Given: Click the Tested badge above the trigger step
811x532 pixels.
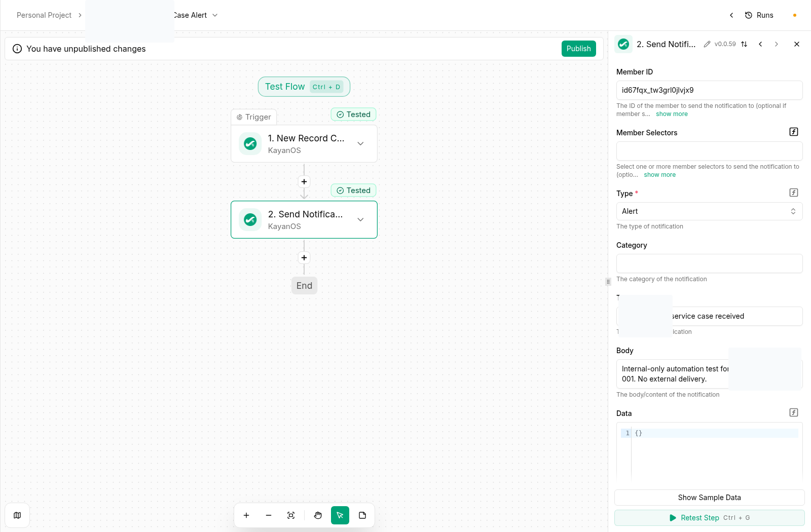Looking at the screenshot, I should point(353,115).
